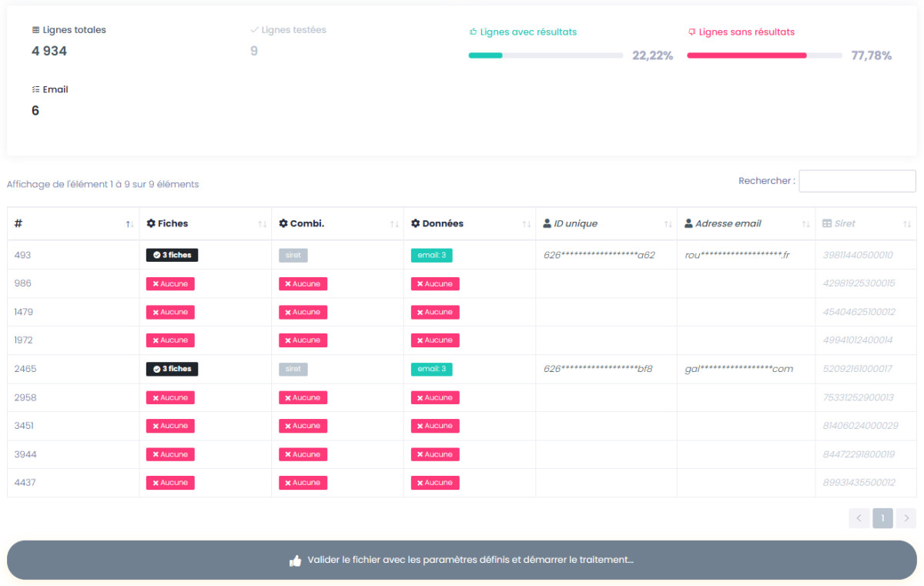
Task: Toggle sort arrows on Siret column
Action: point(906,224)
